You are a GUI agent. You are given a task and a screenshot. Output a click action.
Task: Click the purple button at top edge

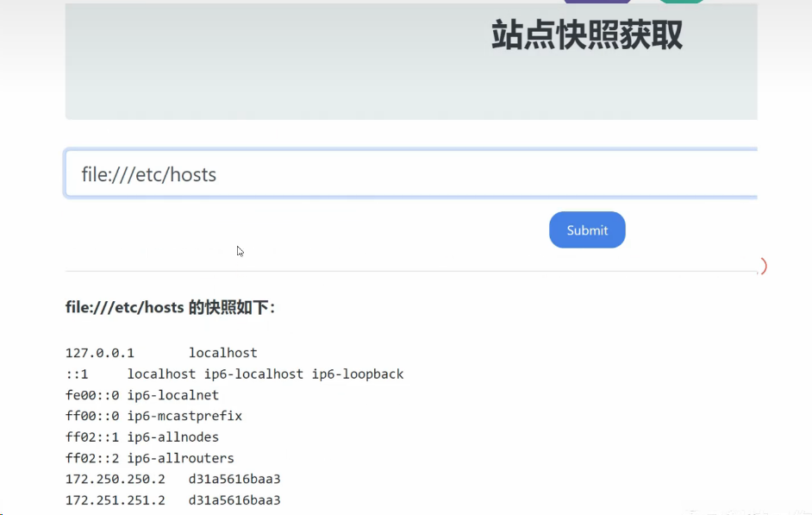point(597,2)
